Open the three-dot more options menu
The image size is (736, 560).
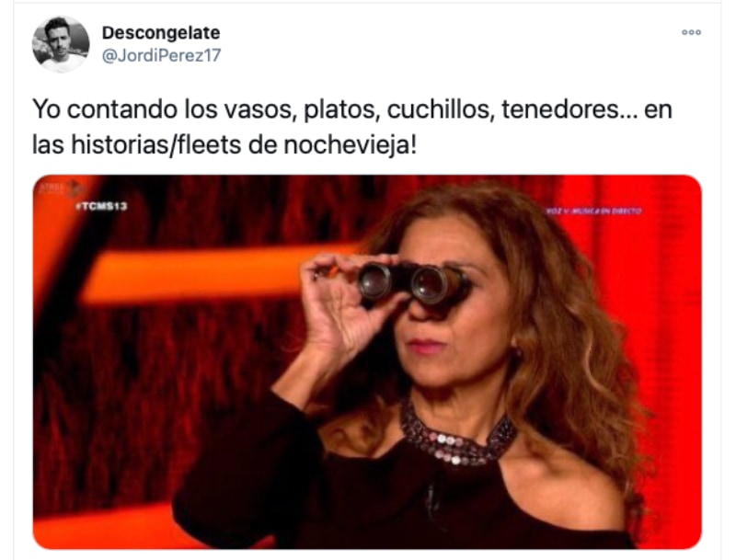click(692, 32)
